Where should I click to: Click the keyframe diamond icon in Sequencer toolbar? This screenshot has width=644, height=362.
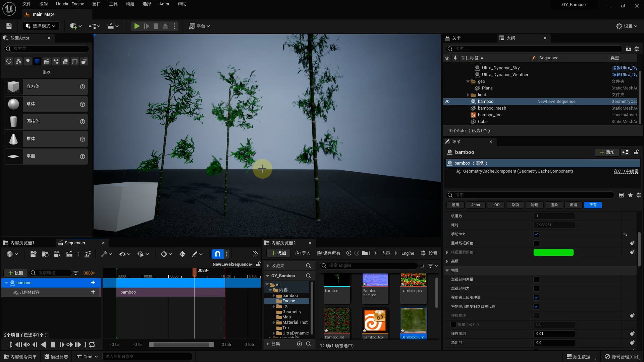click(164, 254)
